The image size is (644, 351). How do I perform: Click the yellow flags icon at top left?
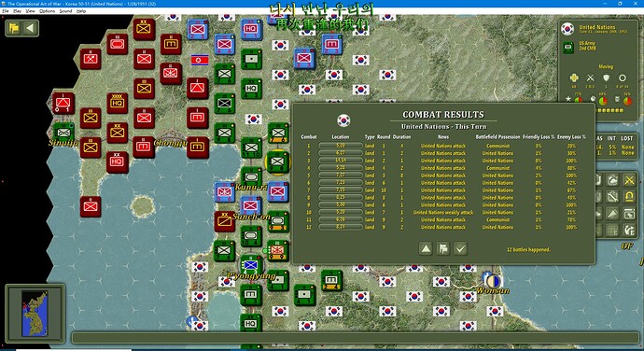point(14,28)
